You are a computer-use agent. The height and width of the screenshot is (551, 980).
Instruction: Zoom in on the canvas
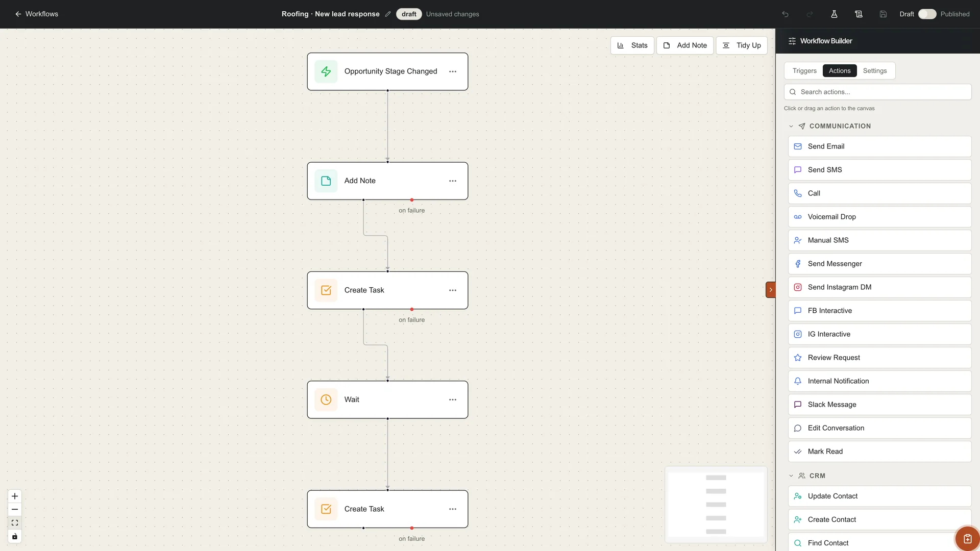(x=15, y=496)
